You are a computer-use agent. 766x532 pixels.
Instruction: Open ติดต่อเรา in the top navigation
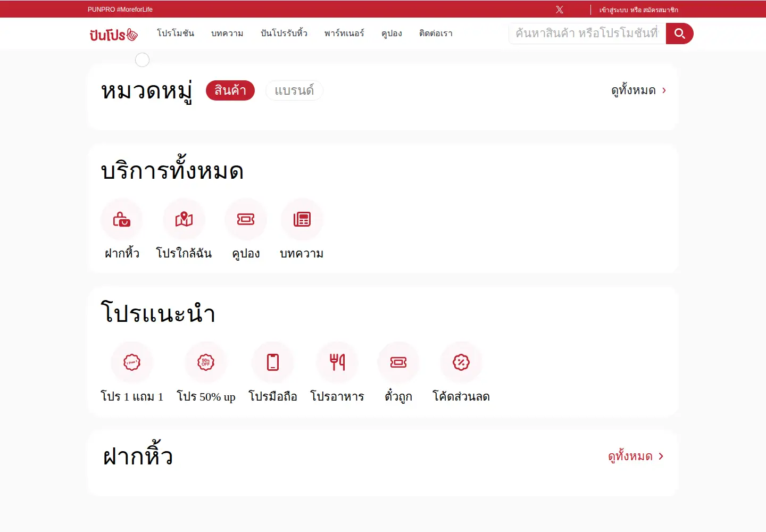[x=436, y=34]
